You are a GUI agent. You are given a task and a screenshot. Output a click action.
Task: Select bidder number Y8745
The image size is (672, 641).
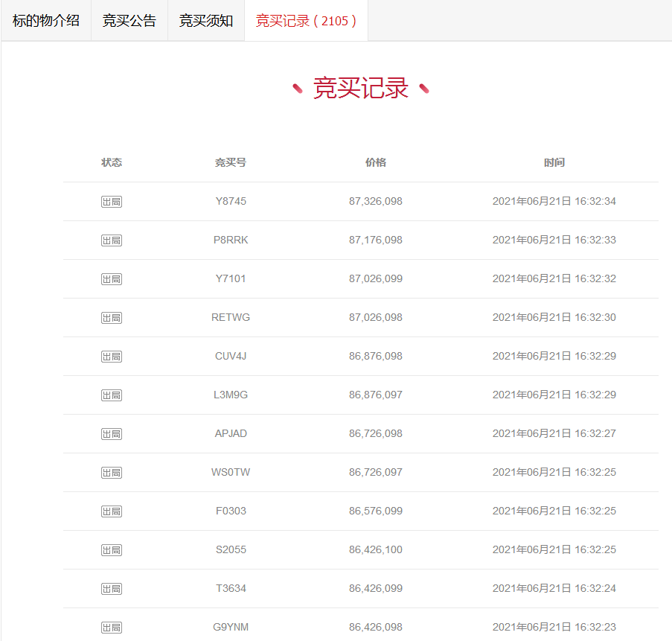click(x=230, y=201)
